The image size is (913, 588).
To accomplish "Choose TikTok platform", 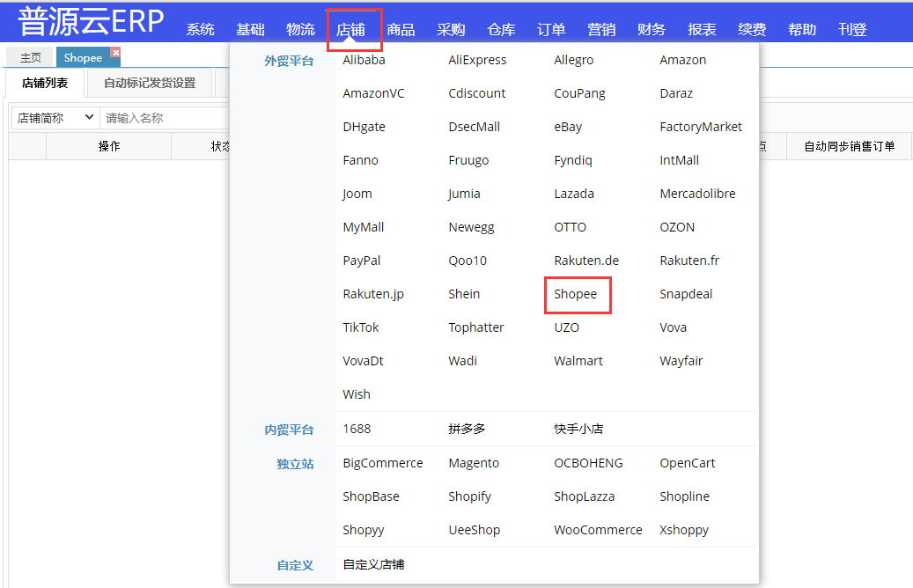I will [x=360, y=327].
